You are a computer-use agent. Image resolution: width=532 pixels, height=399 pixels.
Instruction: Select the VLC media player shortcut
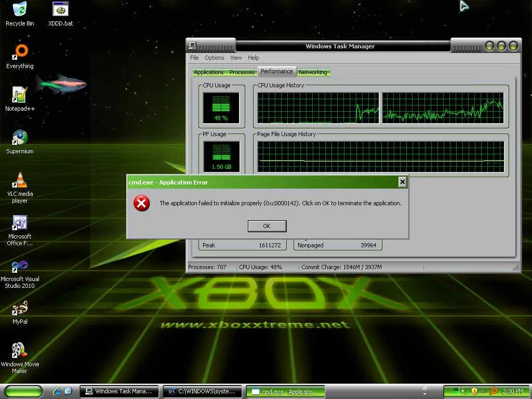(x=20, y=188)
